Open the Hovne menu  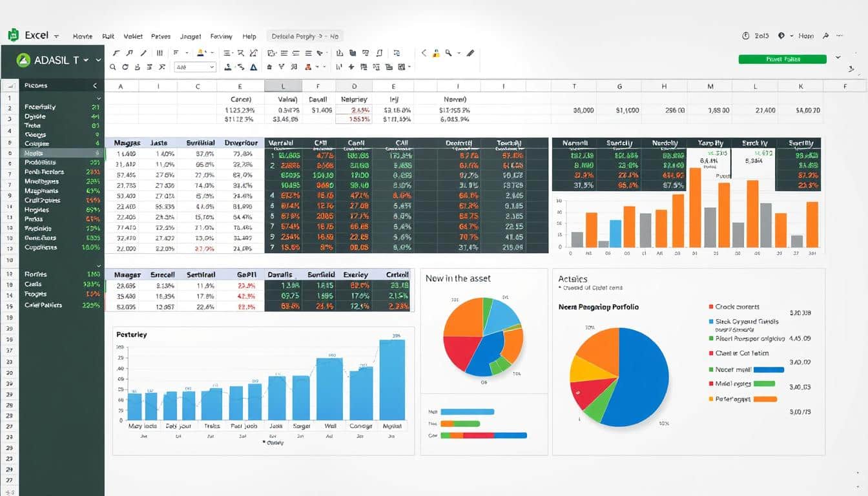coord(83,36)
